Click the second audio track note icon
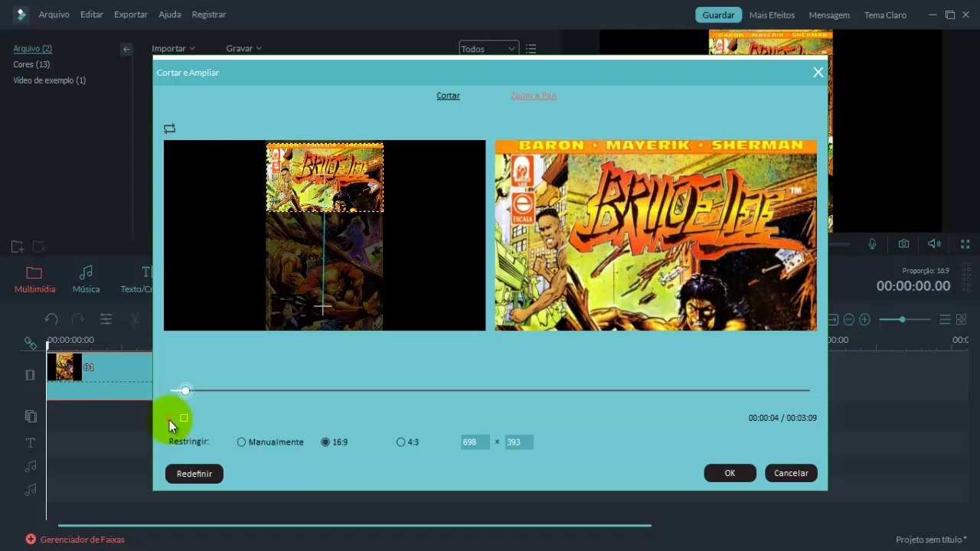 pos(31,489)
